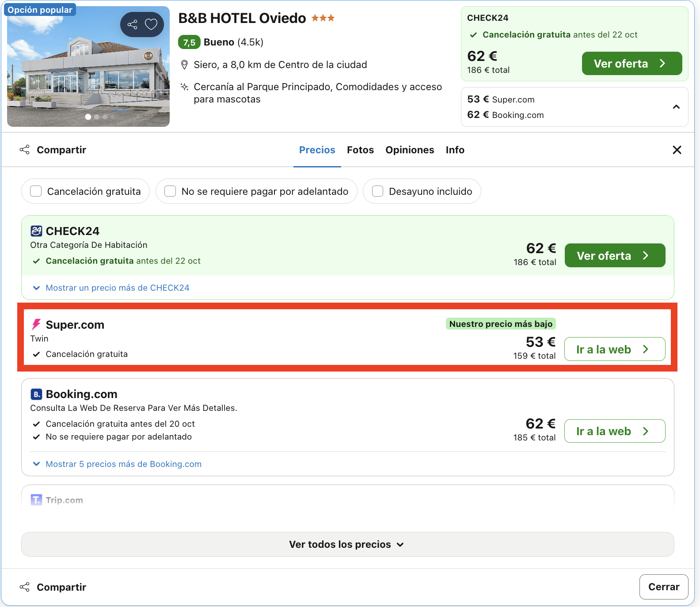Click the Nuestro precio más bajo badge

501,324
